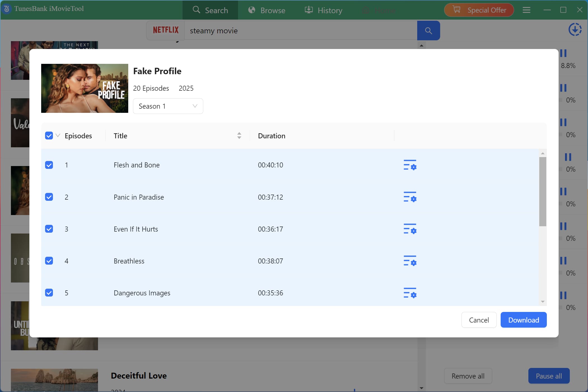Switch to the History tab
Screen dimensions: 588x392
point(323,10)
